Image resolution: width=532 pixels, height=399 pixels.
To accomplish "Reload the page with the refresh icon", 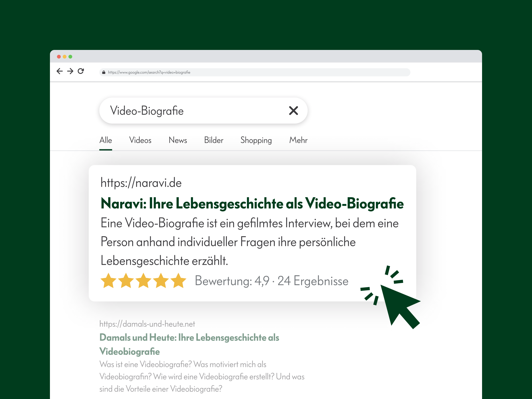I will click(x=81, y=71).
